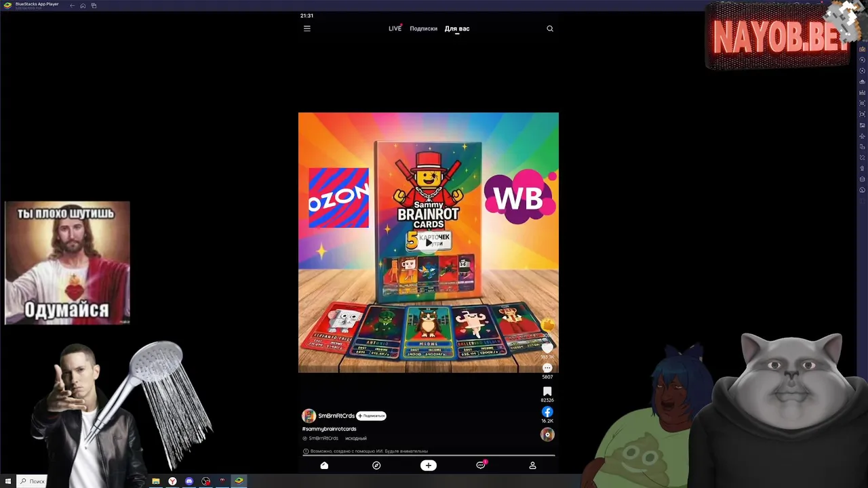The width and height of the screenshot is (868, 488).
Task: Open OBS Studio from the taskbar
Action: [x=205, y=481]
